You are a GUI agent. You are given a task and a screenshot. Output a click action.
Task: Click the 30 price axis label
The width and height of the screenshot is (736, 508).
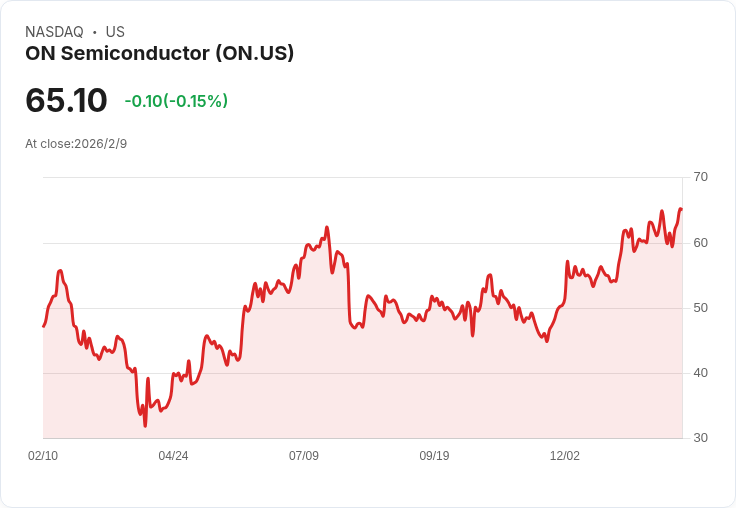(x=701, y=438)
